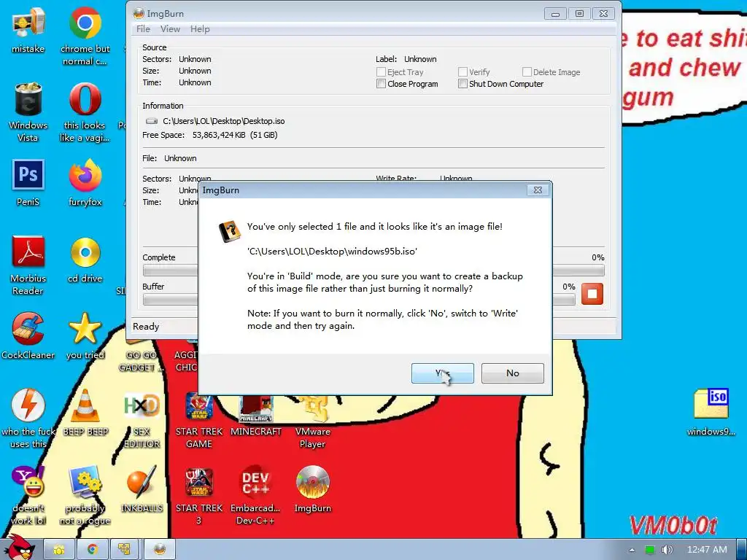Select the 'BEEP BEEP' VLC cone icon

coord(85,413)
